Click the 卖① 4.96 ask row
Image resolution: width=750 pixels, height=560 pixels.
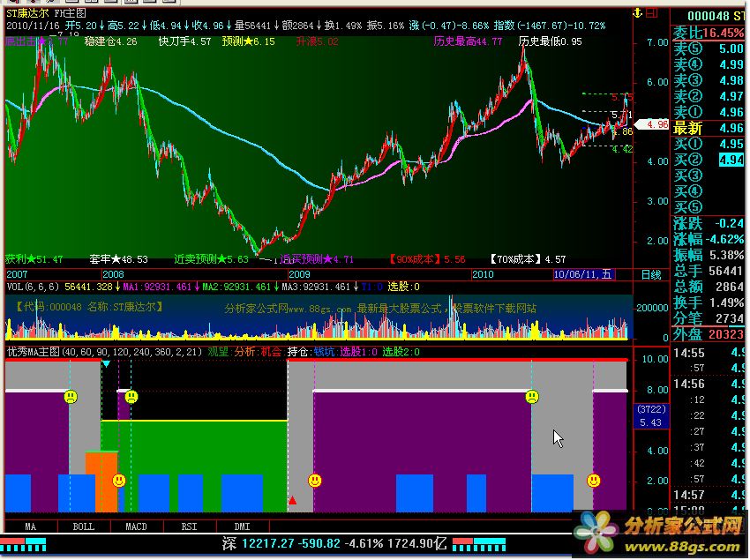(709, 112)
